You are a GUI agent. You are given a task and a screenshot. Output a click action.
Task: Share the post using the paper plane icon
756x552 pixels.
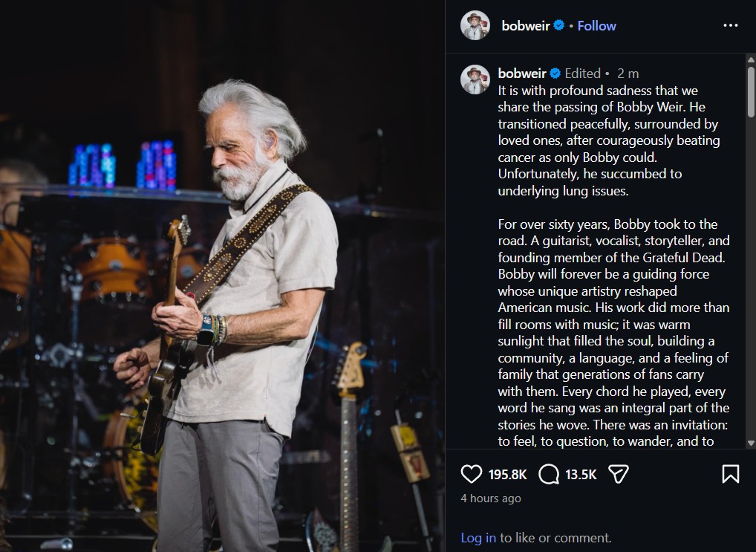pyautogui.click(x=619, y=474)
